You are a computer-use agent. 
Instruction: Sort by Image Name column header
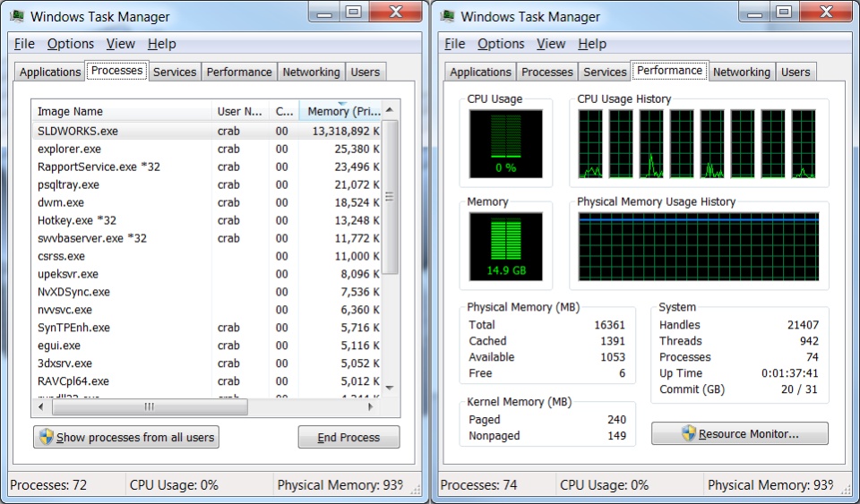pos(122,111)
